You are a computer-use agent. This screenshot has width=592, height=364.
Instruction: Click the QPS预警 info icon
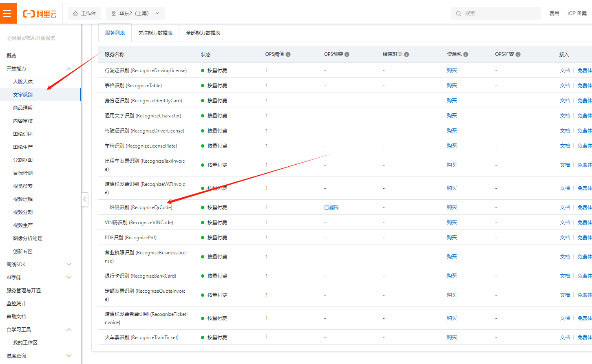[347, 54]
